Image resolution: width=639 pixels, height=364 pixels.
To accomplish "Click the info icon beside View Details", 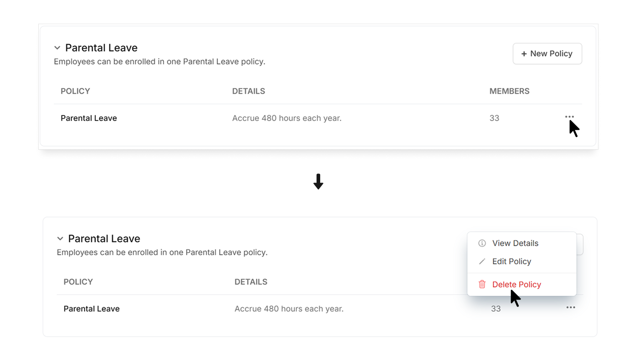I will coord(482,243).
